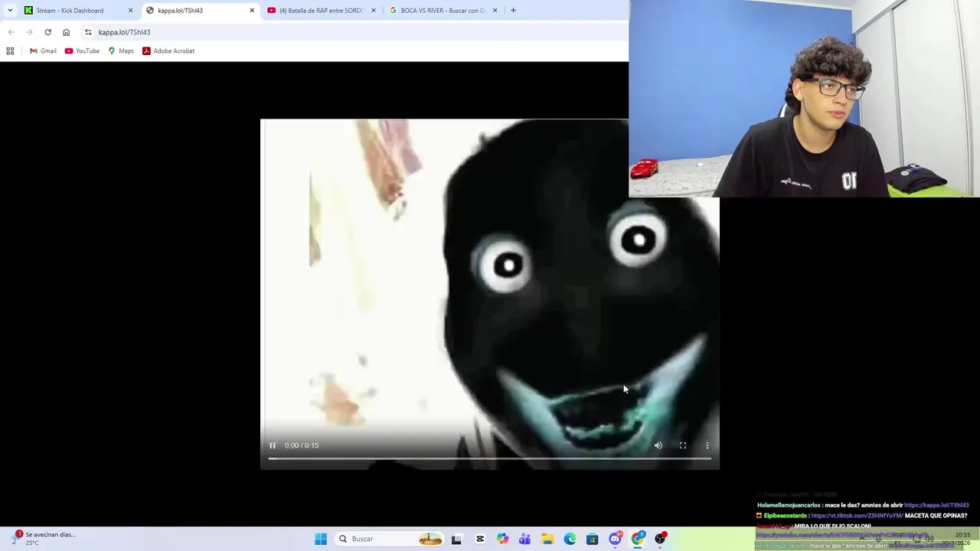Screen dimensions: 980x551
Task: Open File Explorer from the taskbar
Action: click(x=547, y=539)
